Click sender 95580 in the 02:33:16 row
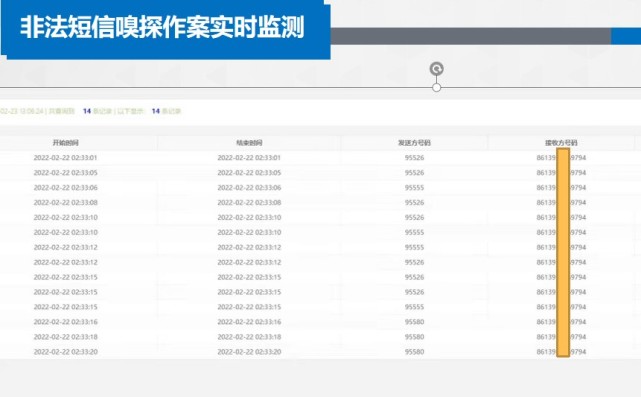The width and height of the screenshot is (641, 397). point(414,322)
